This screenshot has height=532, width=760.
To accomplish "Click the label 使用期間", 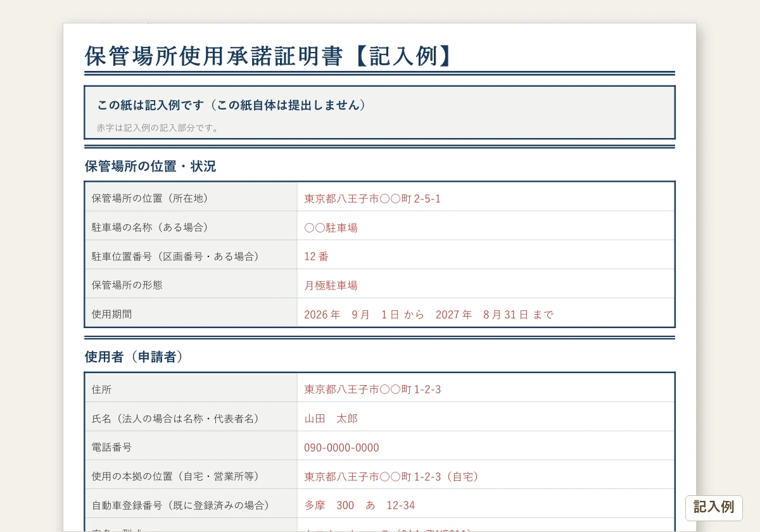I will coord(111,314).
